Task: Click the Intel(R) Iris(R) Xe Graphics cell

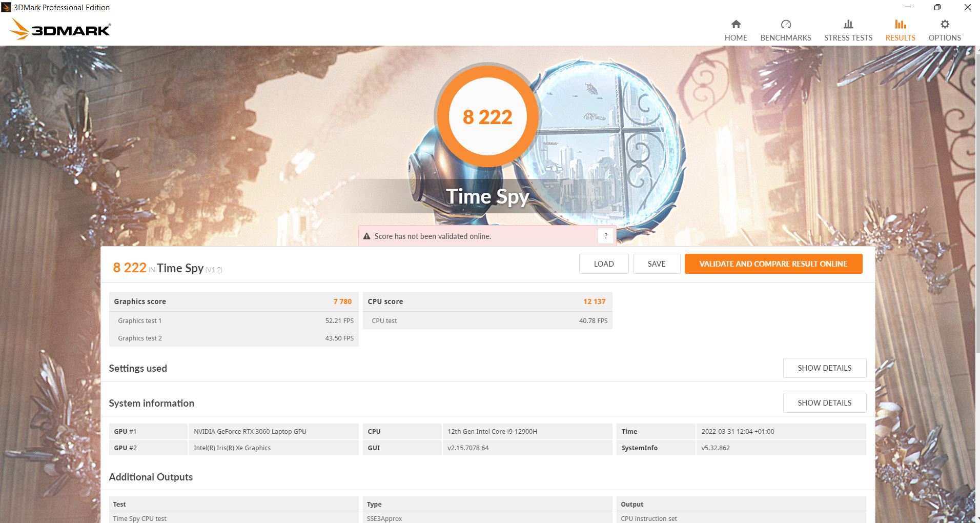Action: click(x=273, y=448)
